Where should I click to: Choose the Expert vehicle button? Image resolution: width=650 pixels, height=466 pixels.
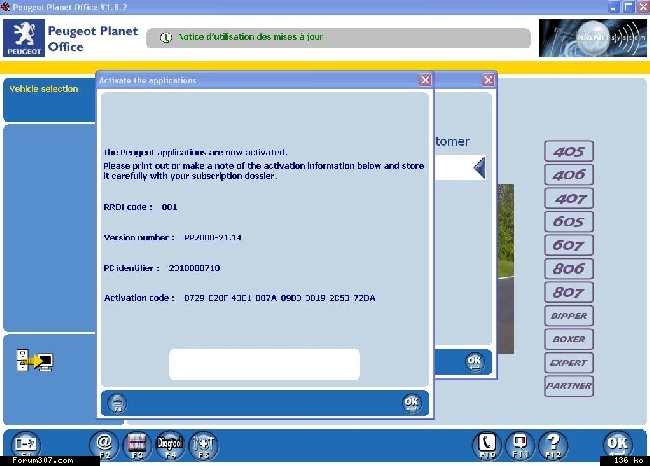tap(569, 363)
